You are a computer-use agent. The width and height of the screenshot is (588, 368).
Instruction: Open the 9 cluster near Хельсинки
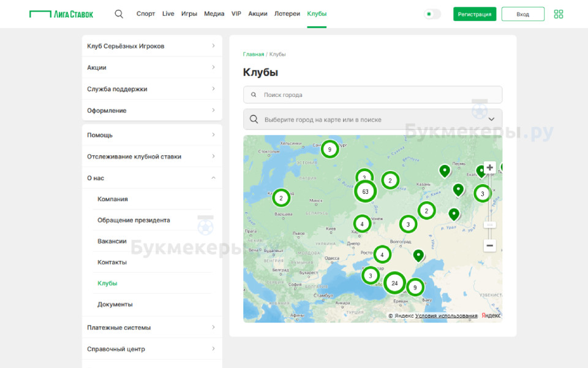pyautogui.click(x=330, y=150)
